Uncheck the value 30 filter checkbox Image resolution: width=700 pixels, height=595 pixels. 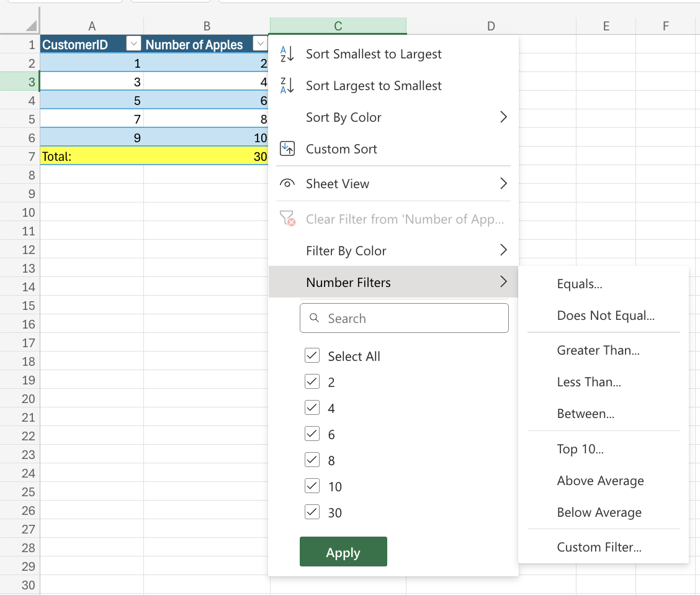coord(312,512)
